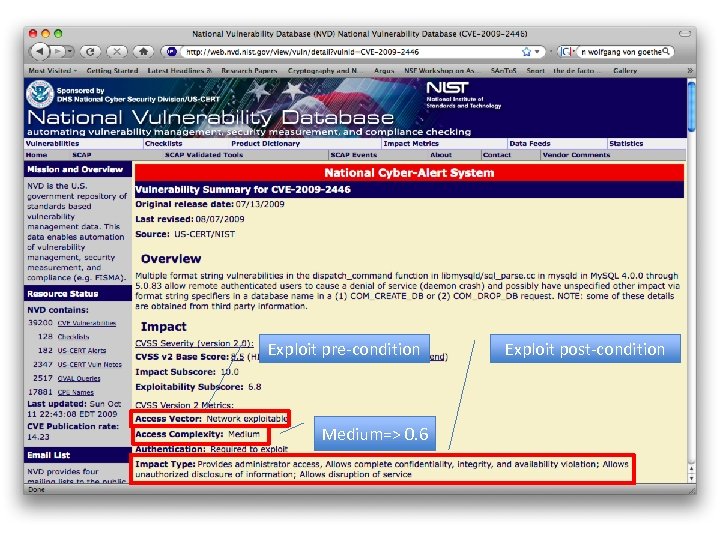Go to the browser home page icon
Screen dimensions: 720x540
144,52
